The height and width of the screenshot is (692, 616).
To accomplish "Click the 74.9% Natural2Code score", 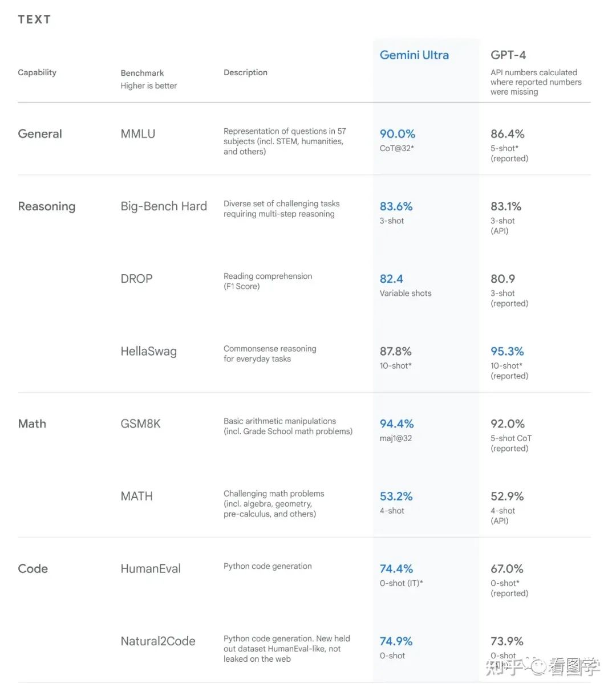I will click(396, 641).
